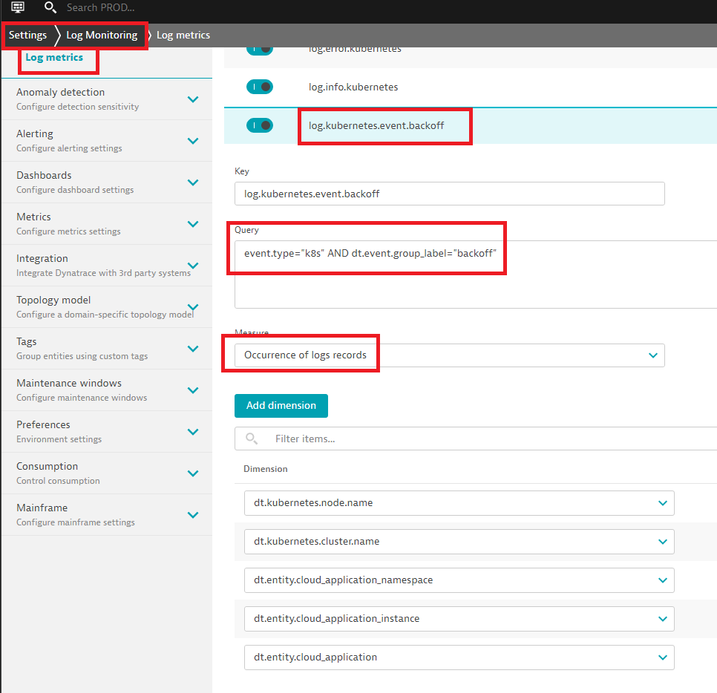Click the Key input field
This screenshot has height=693, width=717.
coord(449,194)
